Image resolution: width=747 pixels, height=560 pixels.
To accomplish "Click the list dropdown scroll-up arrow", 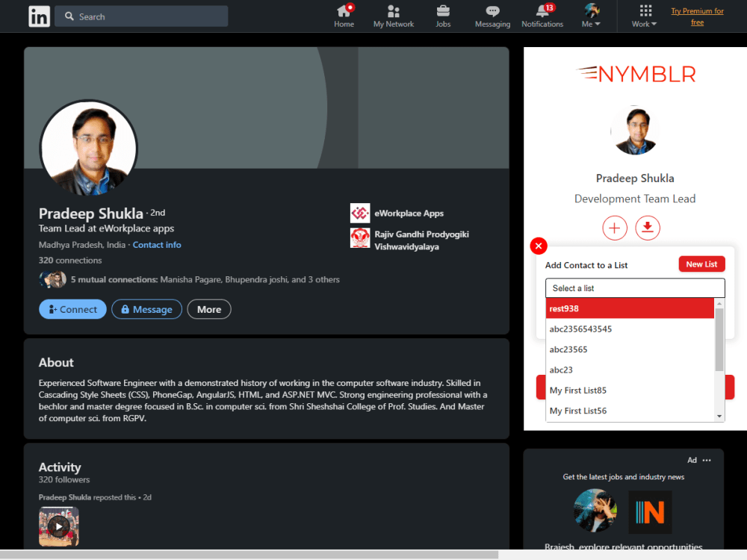I will pos(719,303).
